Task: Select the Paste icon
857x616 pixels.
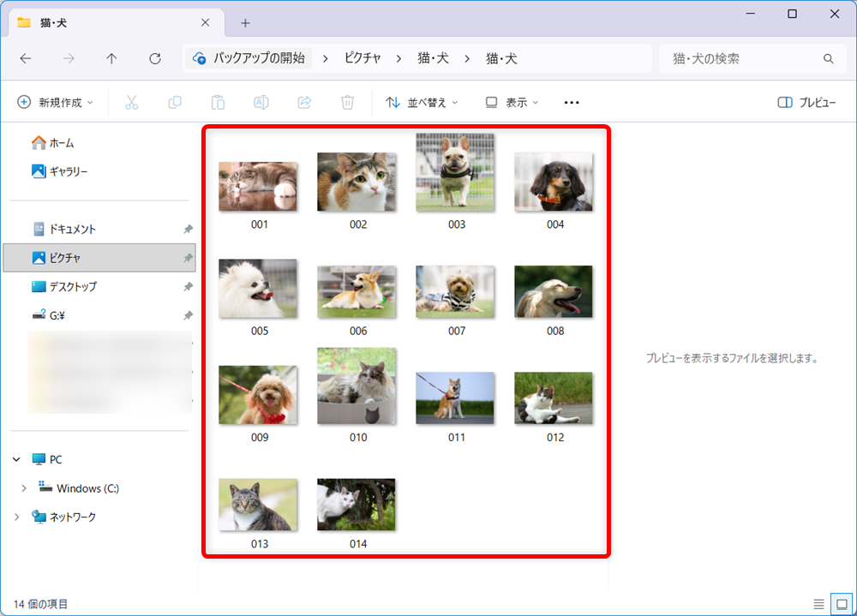Action: (x=218, y=102)
